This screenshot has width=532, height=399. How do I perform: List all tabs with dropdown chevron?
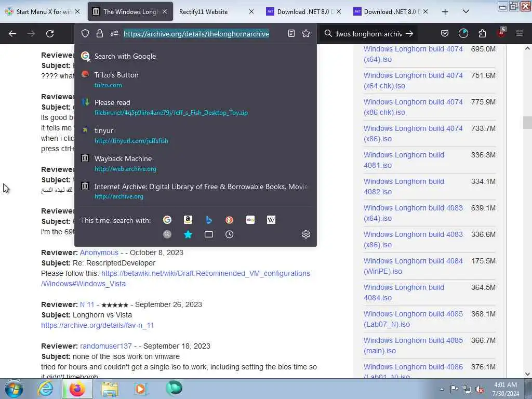pyautogui.click(x=466, y=11)
